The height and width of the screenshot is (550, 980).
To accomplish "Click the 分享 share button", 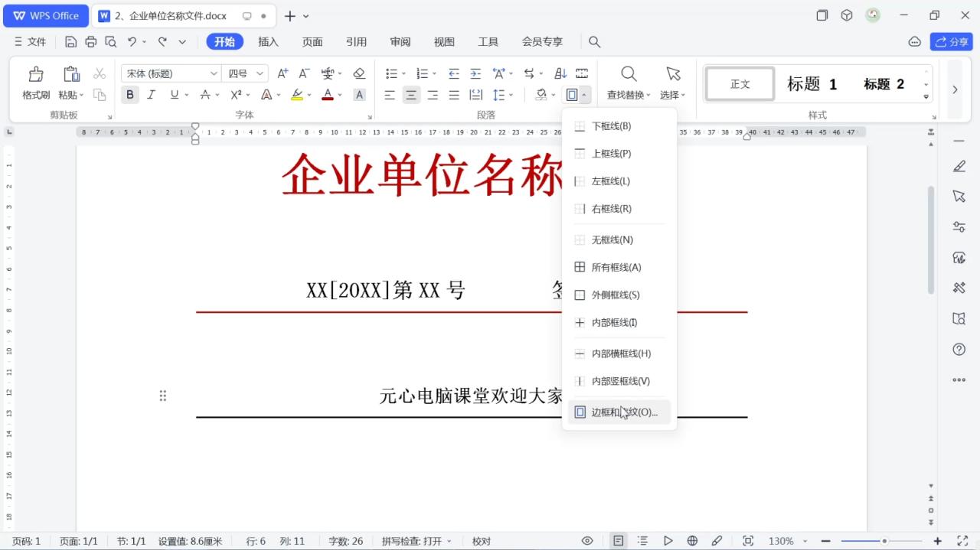I will pos(951,42).
